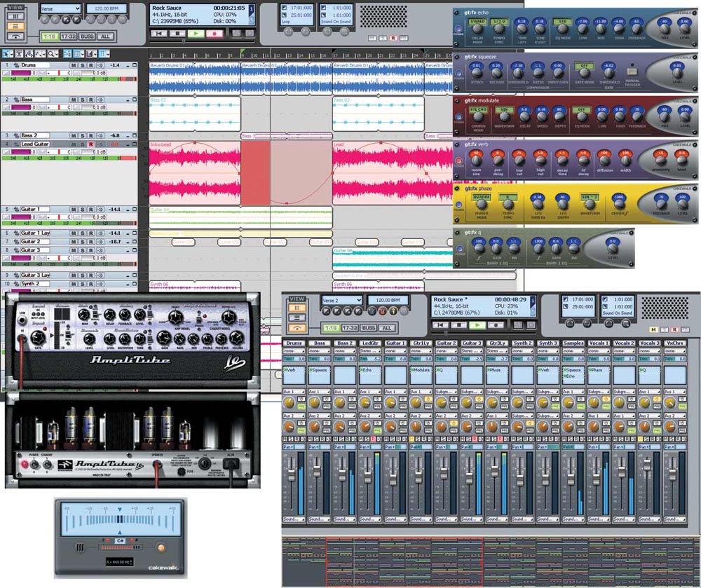Select the ALL tab in the track window
Viewport: 701px width, 588px height.
click(106, 36)
